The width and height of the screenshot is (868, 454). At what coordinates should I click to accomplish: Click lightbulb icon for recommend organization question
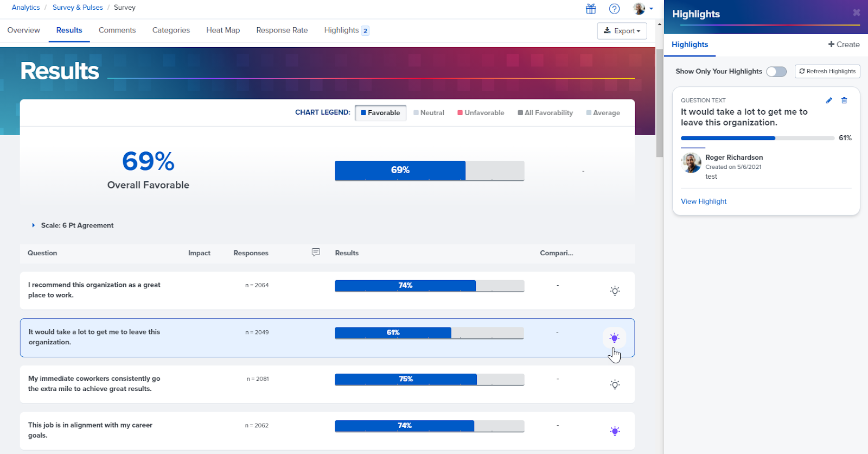click(x=615, y=291)
